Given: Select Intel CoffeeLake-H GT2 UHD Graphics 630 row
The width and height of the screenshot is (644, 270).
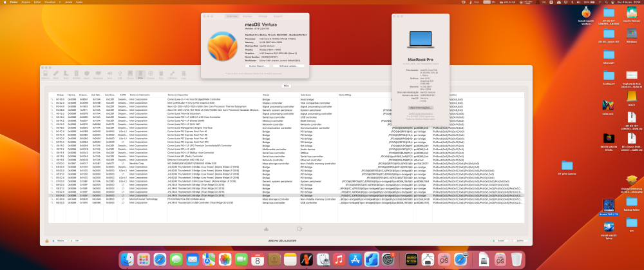Looking at the screenshot, I should pyautogui.click(x=287, y=102).
